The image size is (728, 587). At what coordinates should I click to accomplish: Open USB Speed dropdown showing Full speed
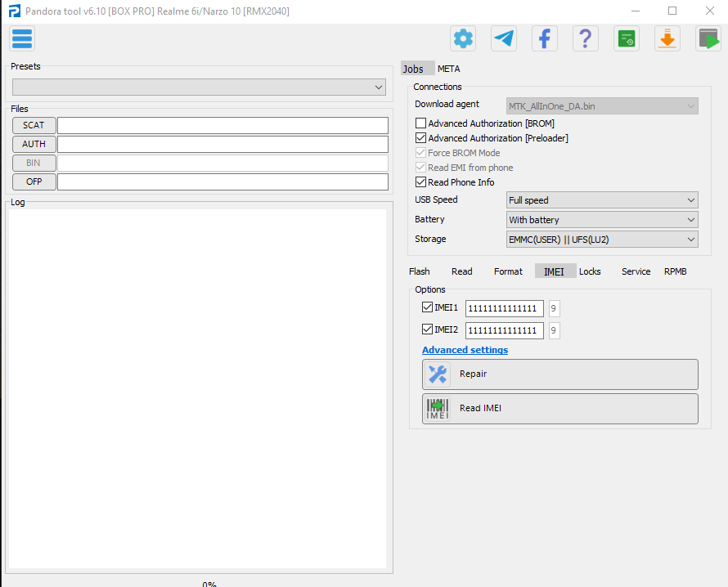[x=602, y=200]
